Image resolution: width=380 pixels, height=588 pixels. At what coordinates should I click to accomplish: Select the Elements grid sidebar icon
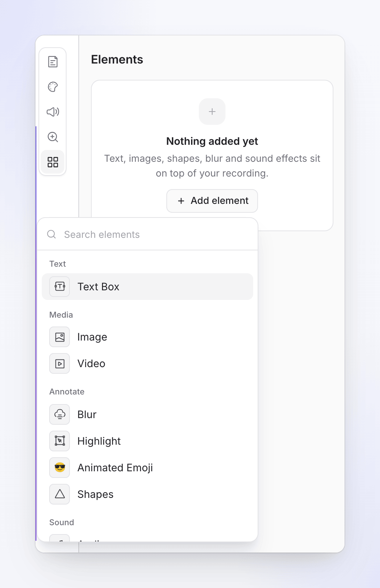pyautogui.click(x=53, y=162)
